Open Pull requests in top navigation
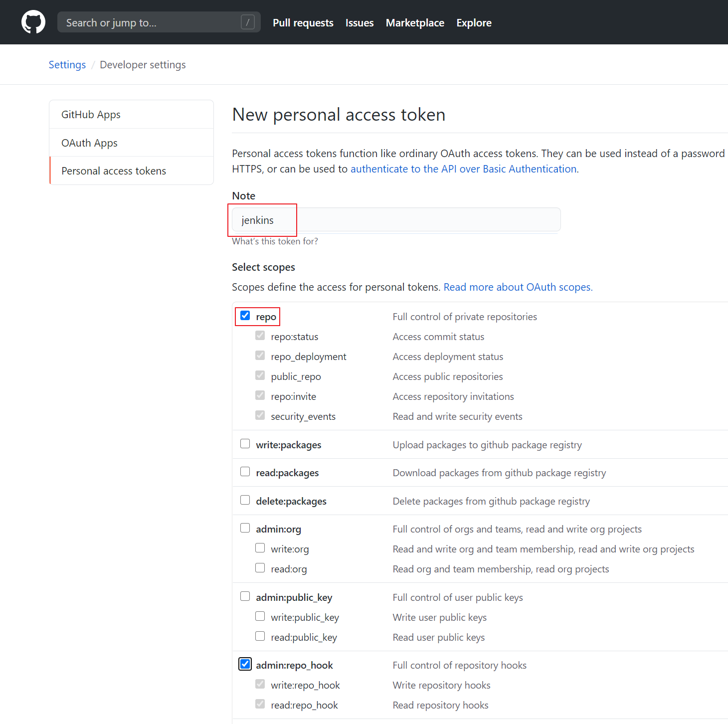 pos(303,22)
